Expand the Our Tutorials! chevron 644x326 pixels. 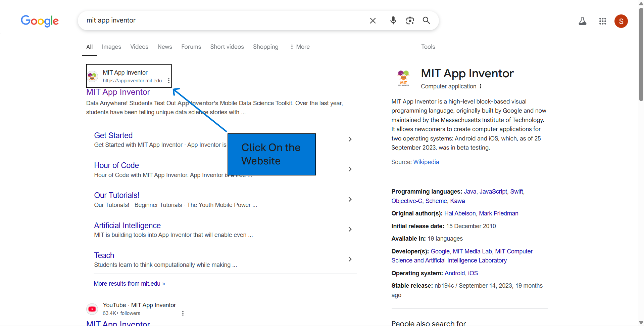pyautogui.click(x=350, y=199)
